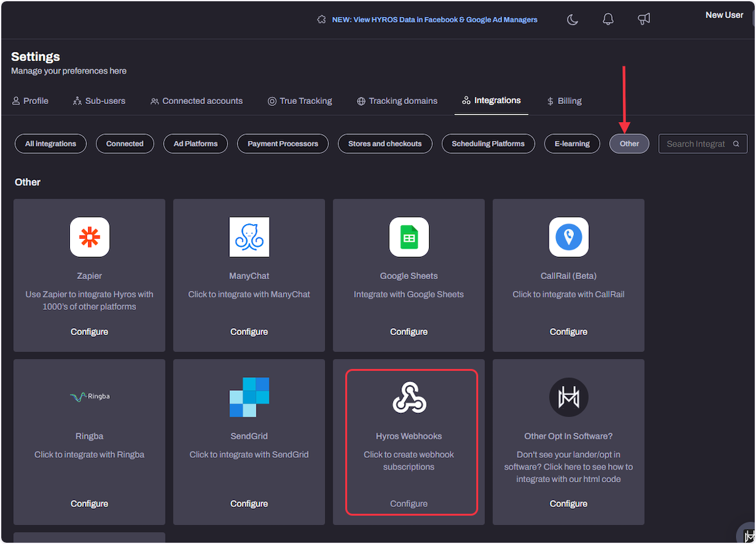Configure Hyros Webhooks

(409, 504)
